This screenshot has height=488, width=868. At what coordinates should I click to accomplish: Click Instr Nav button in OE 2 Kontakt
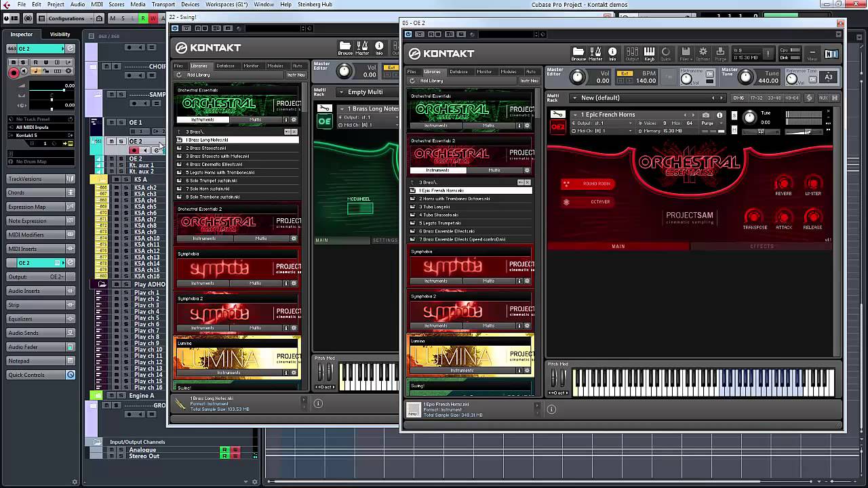tap(530, 81)
